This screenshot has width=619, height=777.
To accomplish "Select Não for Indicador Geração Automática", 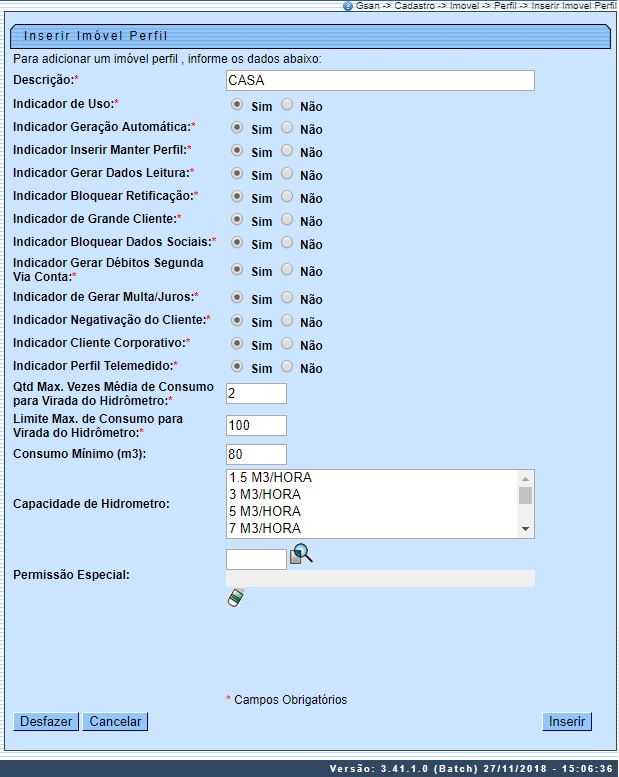I will (x=287, y=127).
